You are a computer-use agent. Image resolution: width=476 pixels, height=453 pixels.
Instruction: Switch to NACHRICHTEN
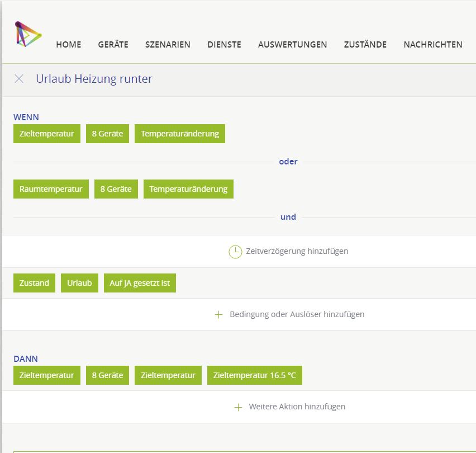coord(432,45)
